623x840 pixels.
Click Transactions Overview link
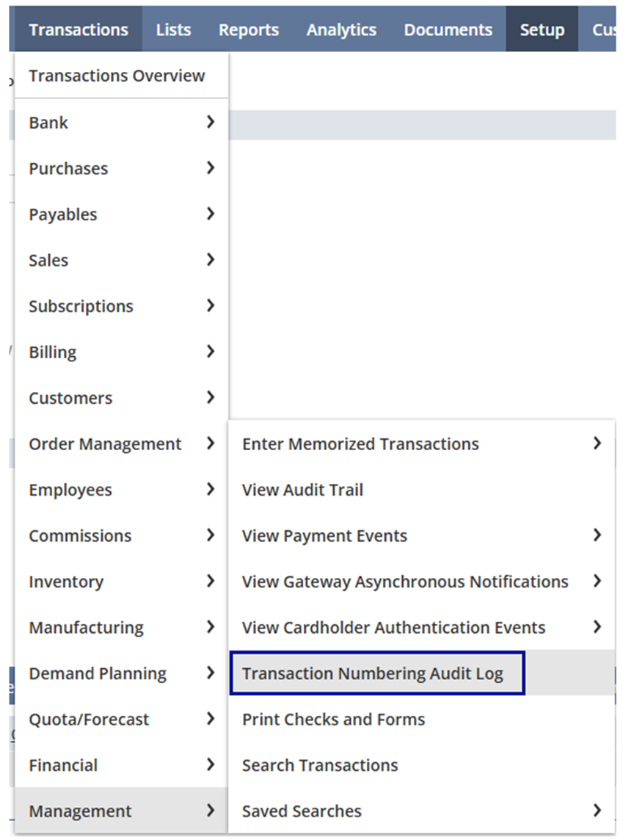pyautogui.click(x=117, y=76)
